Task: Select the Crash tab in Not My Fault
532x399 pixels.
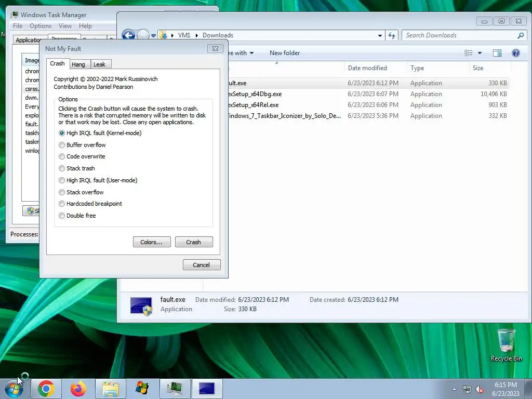Action: (x=57, y=63)
